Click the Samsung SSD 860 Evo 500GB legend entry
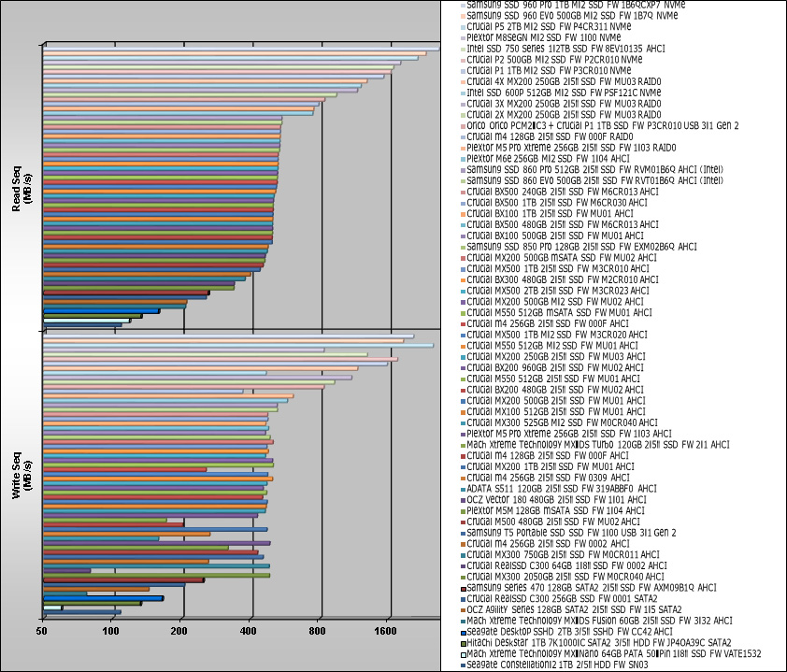This screenshot has height=672, width=787. 594,180
